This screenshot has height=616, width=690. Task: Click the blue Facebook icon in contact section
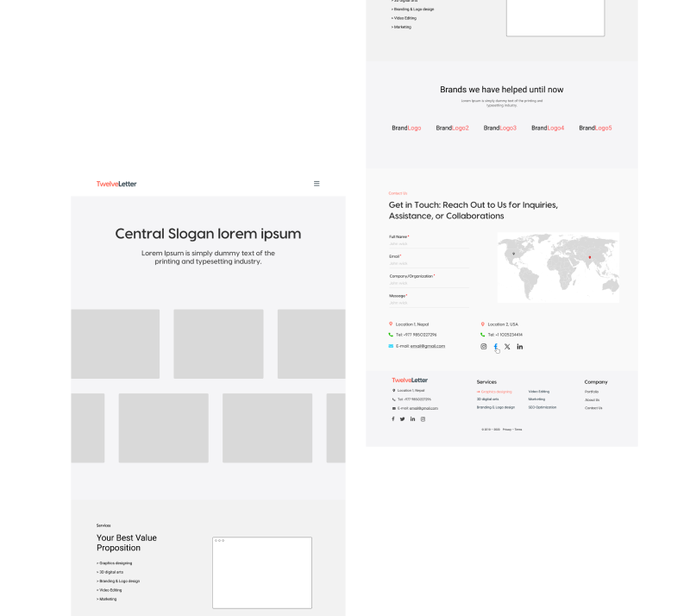(496, 346)
